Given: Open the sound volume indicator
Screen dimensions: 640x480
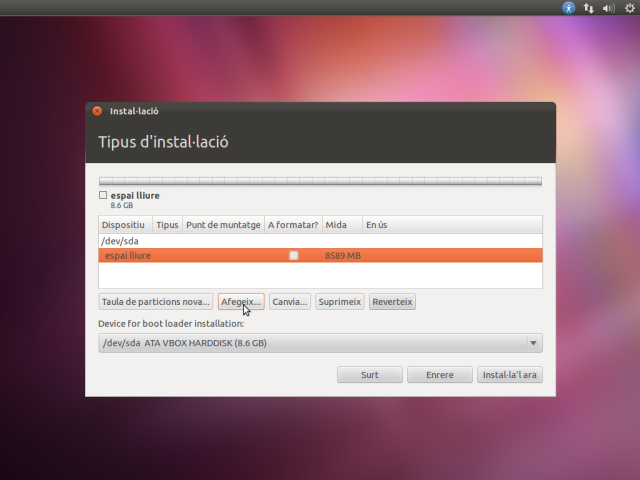Looking at the screenshot, I should click(609, 8).
